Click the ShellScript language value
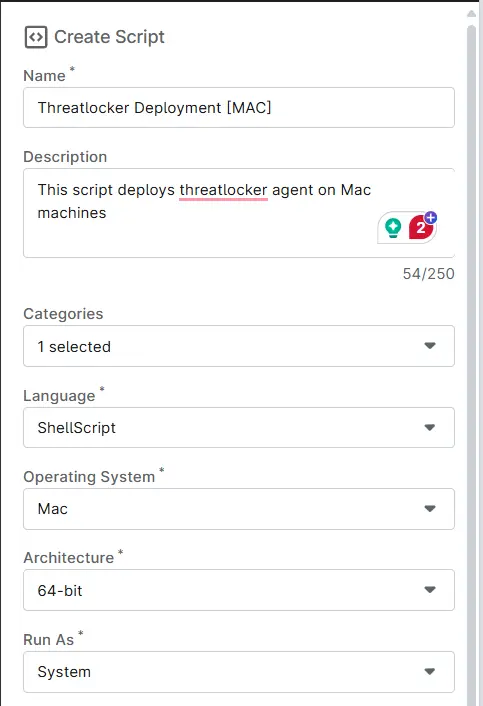Screen dimensions: 483x706 point(77,428)
